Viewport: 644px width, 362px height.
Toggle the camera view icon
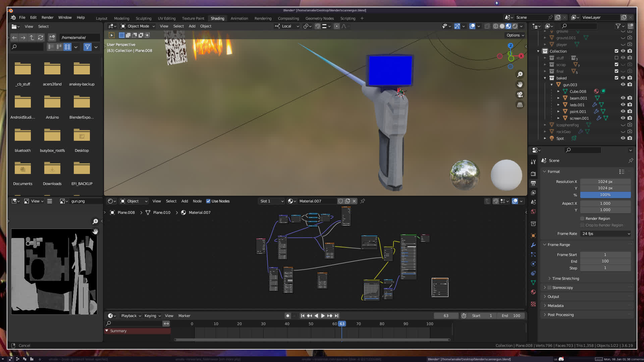pos(520,95)
